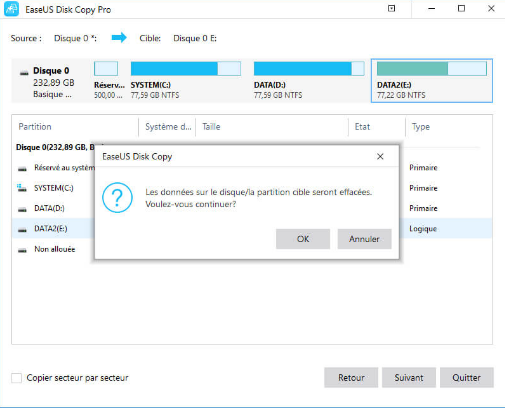Viewport: 505px width, 408px height.
Task: Click the Réservé au système row label
Action: click(64, 167)
